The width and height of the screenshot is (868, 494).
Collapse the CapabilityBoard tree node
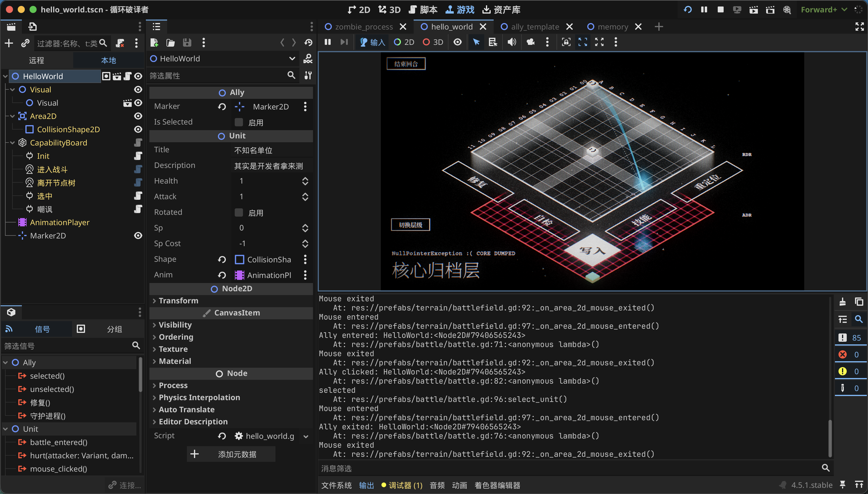[13, 143]
